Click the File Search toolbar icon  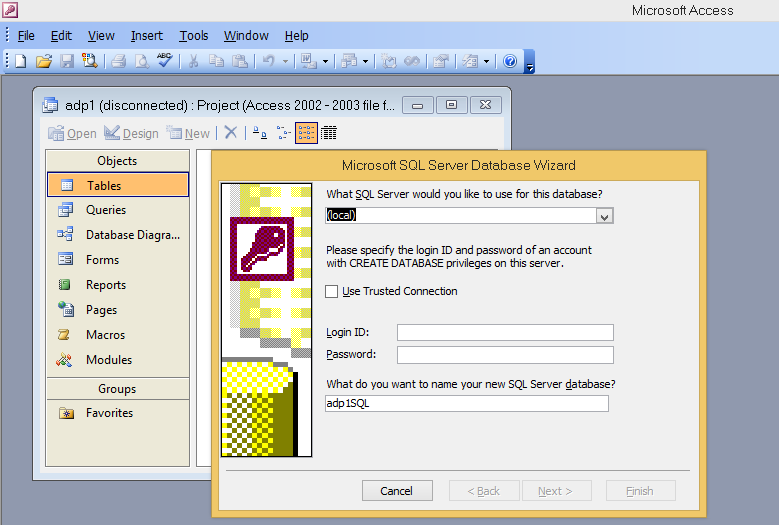point(90,61)
